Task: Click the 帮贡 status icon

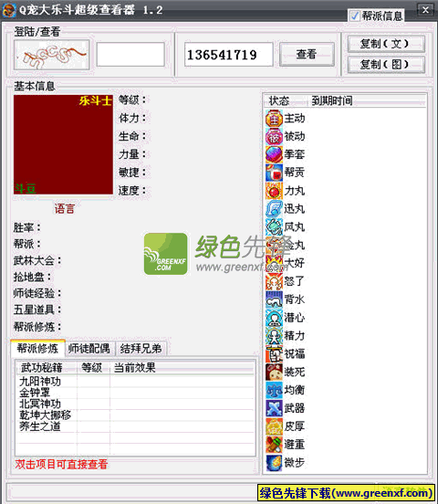Action: pyautogui.click(x=274, y=173)
